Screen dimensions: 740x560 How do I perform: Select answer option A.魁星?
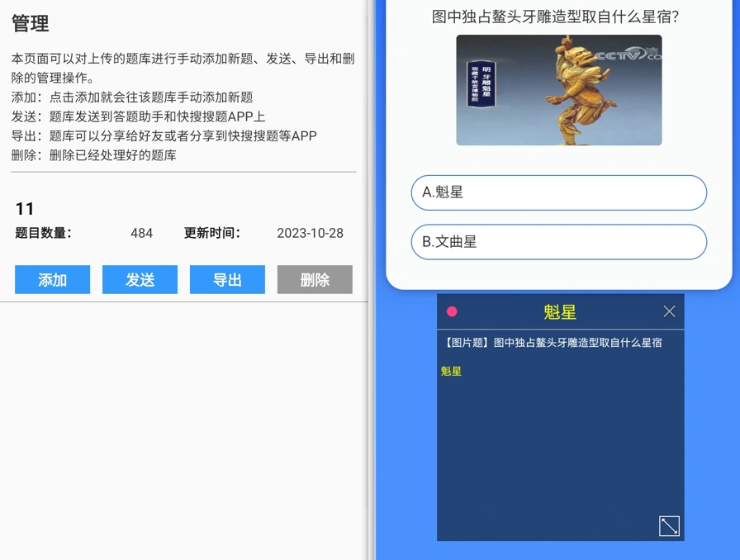coord(558,192)
